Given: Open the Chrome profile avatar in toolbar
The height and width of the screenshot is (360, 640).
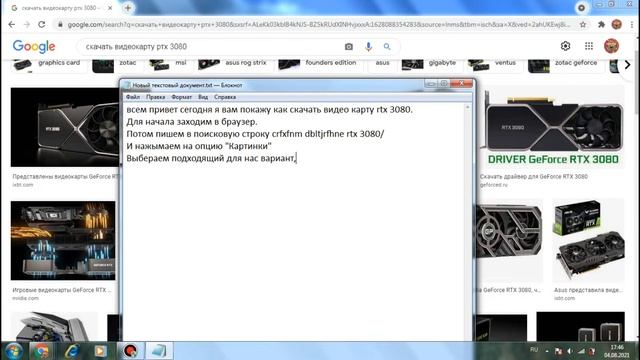Looking at the screenshot, I should [616, 24].
